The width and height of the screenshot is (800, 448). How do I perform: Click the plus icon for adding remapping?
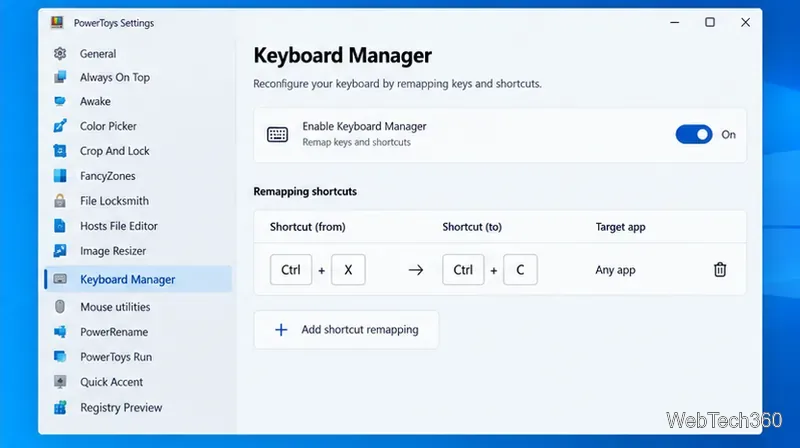pyautogui.click(x=281, y=330)
